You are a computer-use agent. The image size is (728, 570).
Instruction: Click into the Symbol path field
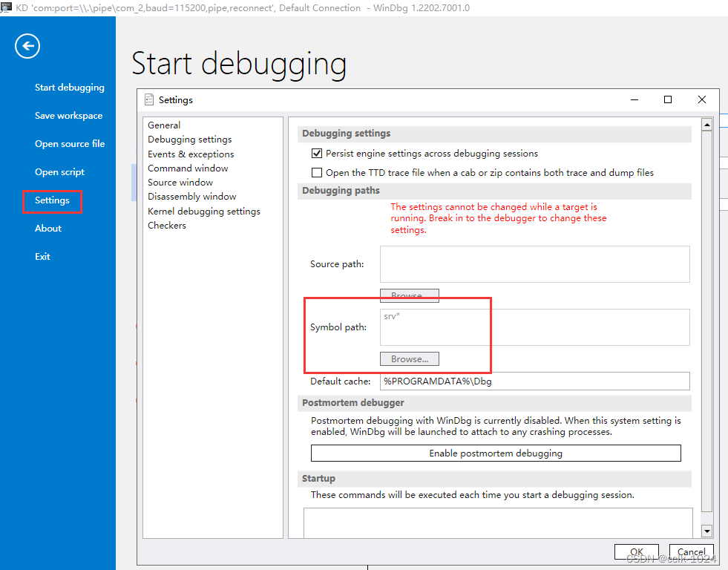(x=535, y=327)
